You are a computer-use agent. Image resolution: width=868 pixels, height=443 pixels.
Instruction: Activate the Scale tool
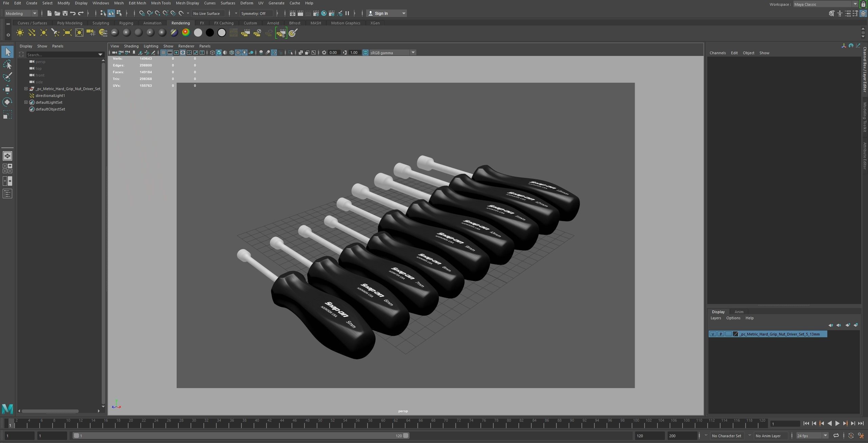point(7,115)
